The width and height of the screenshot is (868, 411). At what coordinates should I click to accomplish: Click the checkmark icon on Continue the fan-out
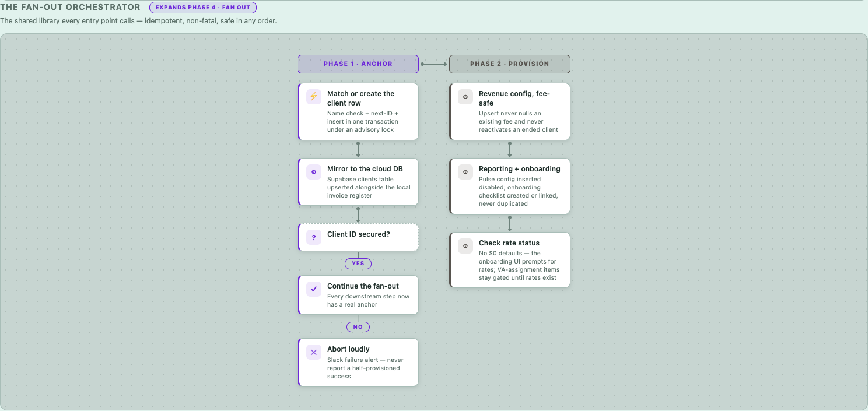pyautogui.click(x=314, y=289)
